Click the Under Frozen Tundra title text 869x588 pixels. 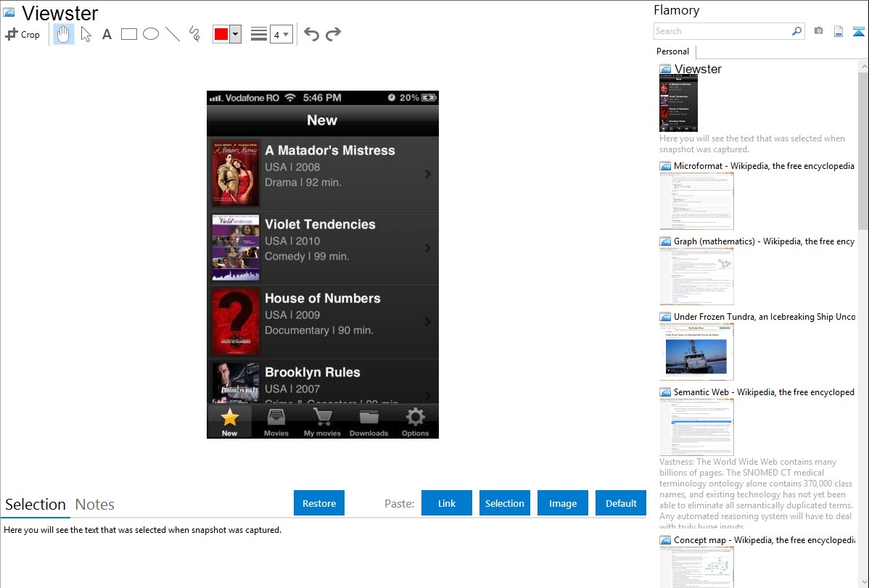pos(765,317)
